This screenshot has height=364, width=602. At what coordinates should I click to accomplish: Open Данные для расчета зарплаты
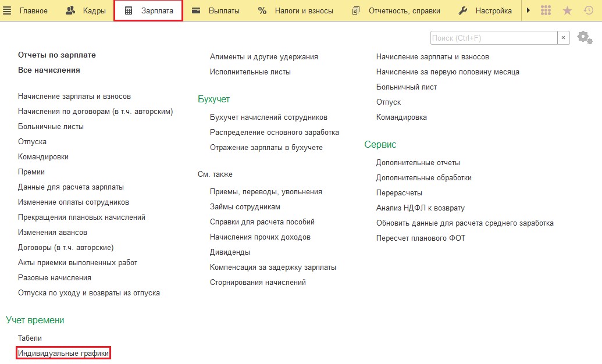point(70,187)
